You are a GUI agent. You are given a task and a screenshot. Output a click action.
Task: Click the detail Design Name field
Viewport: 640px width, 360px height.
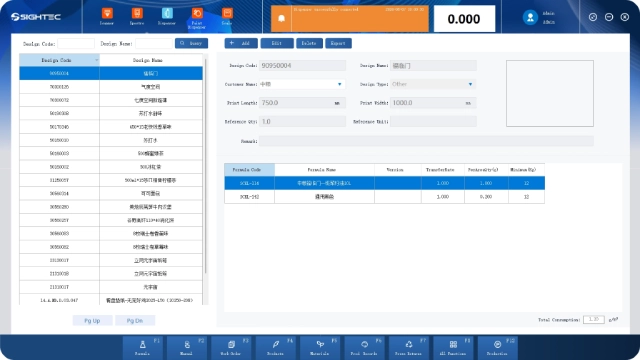coord(433,65)
